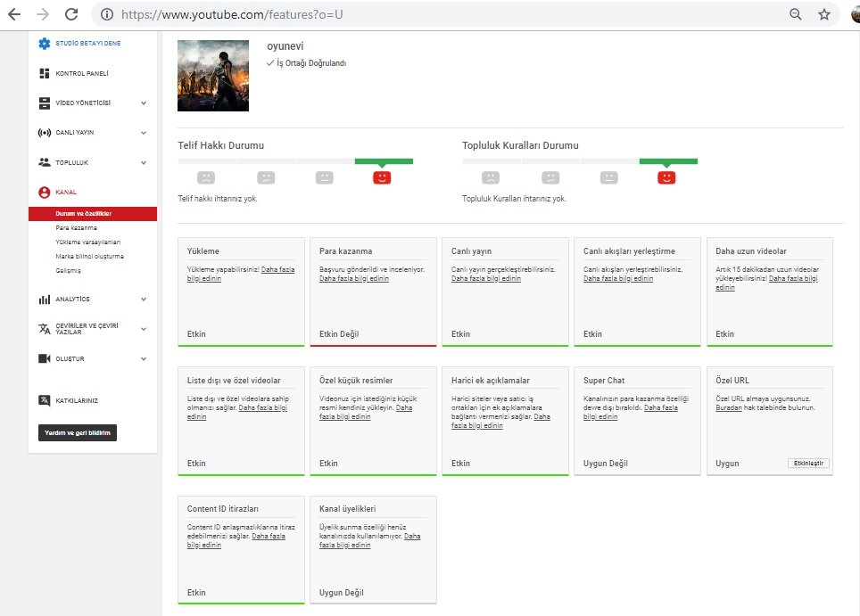860x616 pixels.
Task: Select Durum ve özellikler in sidebar
Action: coord(93,214)
